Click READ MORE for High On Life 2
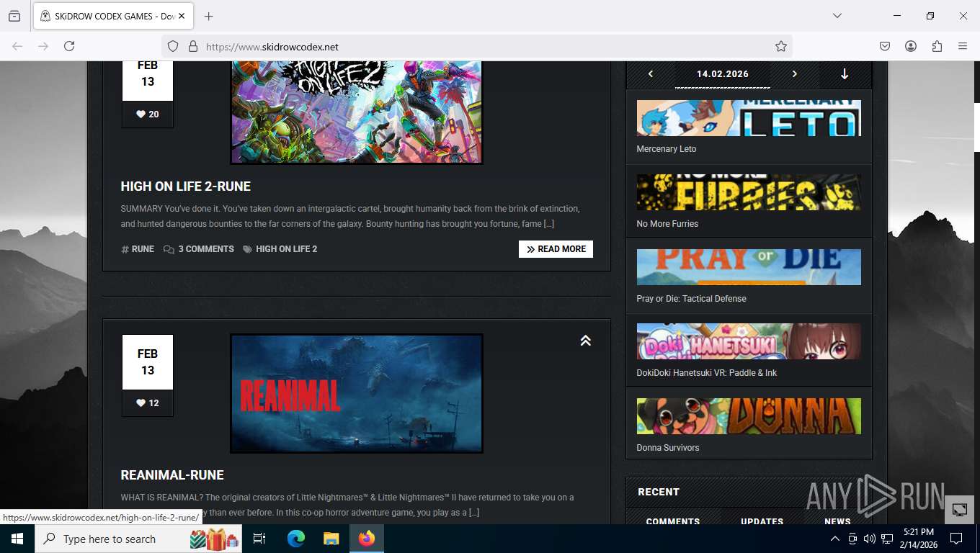 click(x=556, y=249)
